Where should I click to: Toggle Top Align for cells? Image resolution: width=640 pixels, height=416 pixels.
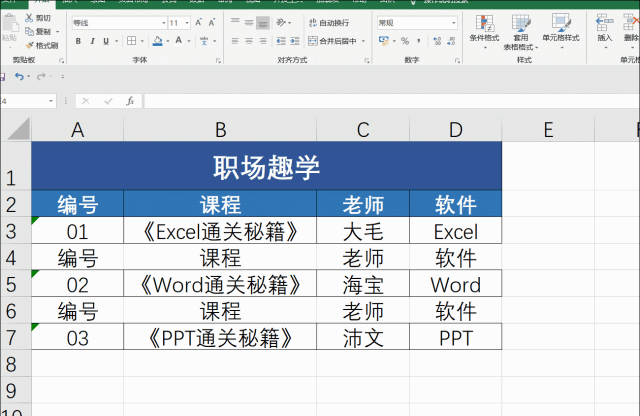(235, 22)
